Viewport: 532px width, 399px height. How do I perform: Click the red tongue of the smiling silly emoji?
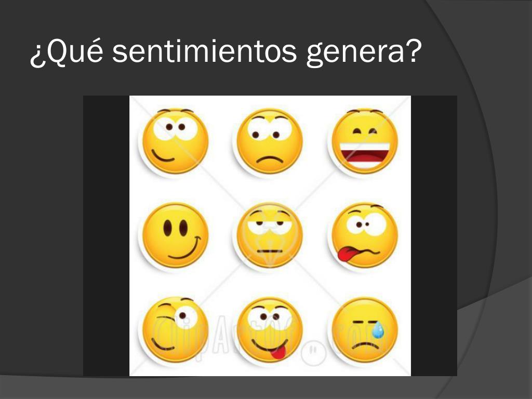tap(278, 353)
